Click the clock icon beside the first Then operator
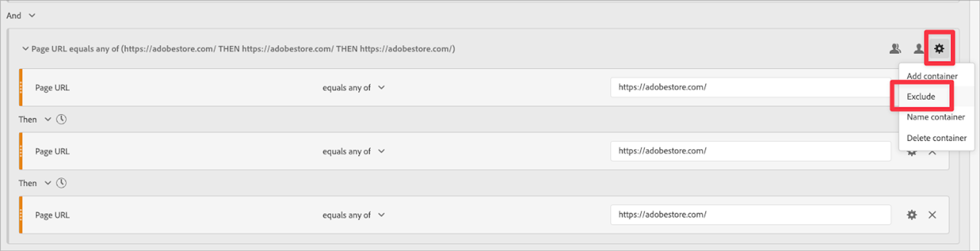 tap(61, 119)
